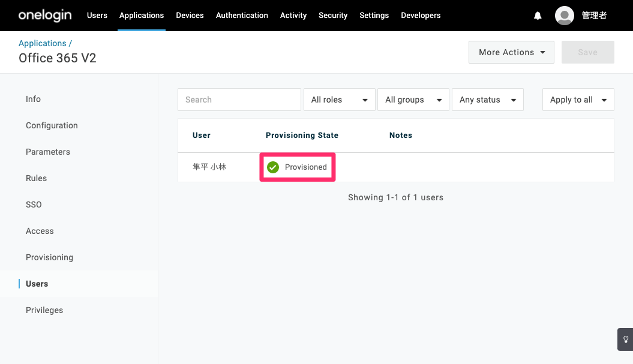Screen dimensions: 633x364
Task: Click the Provisioned status text
Action: point(305,167)
